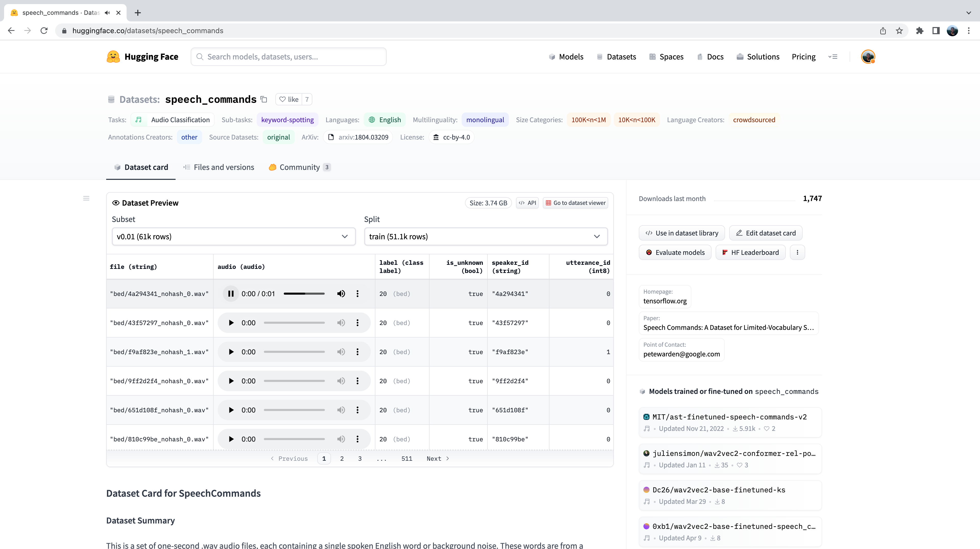This screenshot has width=980, height=549.
Task: Expand the Subset v0.01 dropdown
Action: click(234, 236)
